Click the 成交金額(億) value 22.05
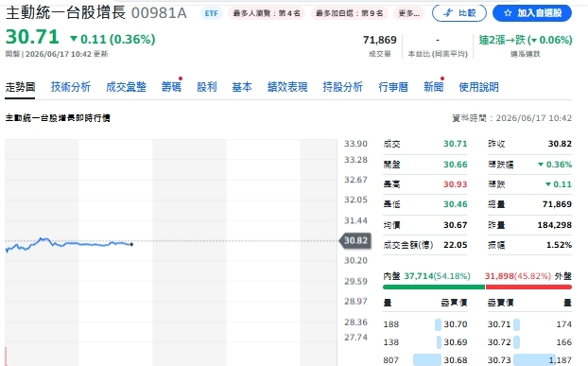The height and width of the screenshot is (366, 588). 456,245
